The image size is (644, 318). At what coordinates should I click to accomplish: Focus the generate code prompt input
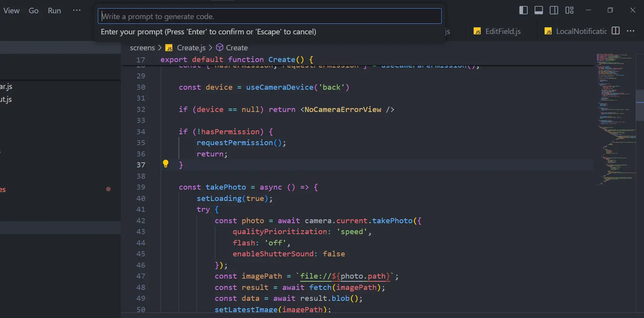269,16
